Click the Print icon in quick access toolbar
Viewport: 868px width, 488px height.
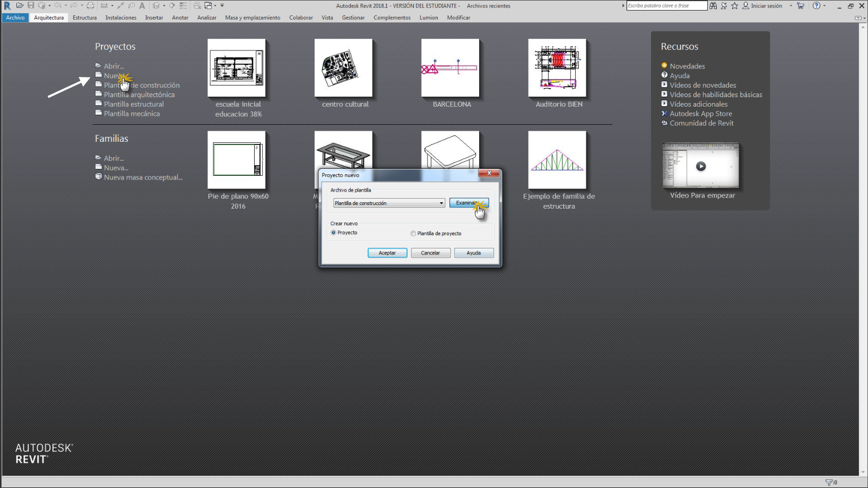[x=90, y=5]
